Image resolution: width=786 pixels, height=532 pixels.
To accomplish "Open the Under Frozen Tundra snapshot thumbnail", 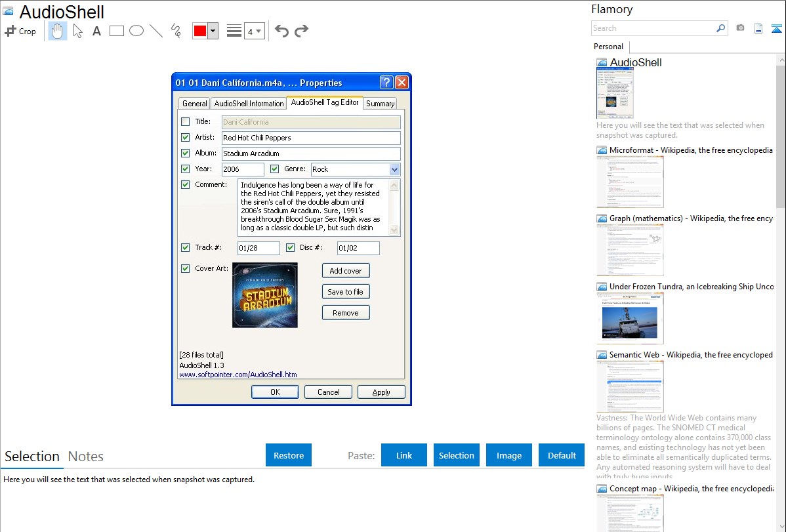I will tap(630, 318).
